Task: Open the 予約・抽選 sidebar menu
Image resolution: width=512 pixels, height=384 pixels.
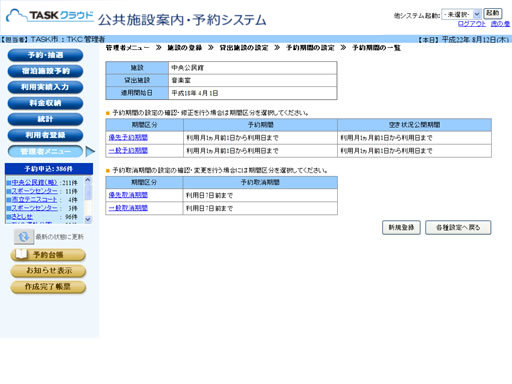Action: [x=45, y=55]
